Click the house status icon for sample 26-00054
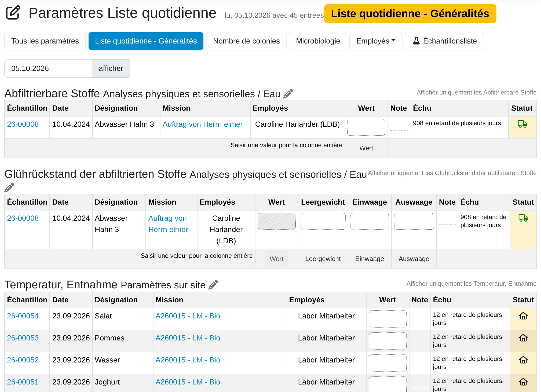The height and width of the screenshot is (392, 541). (523, 316)
